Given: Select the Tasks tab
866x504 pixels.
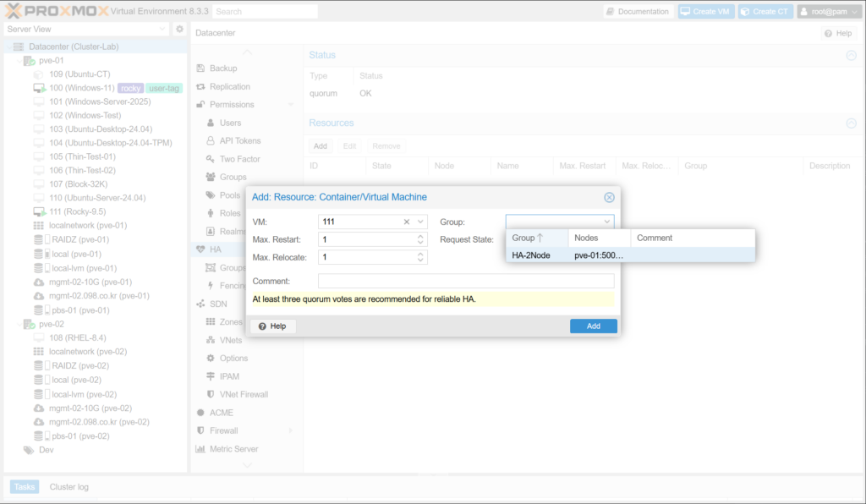Looking at the screenshot, I should (24, 487).
